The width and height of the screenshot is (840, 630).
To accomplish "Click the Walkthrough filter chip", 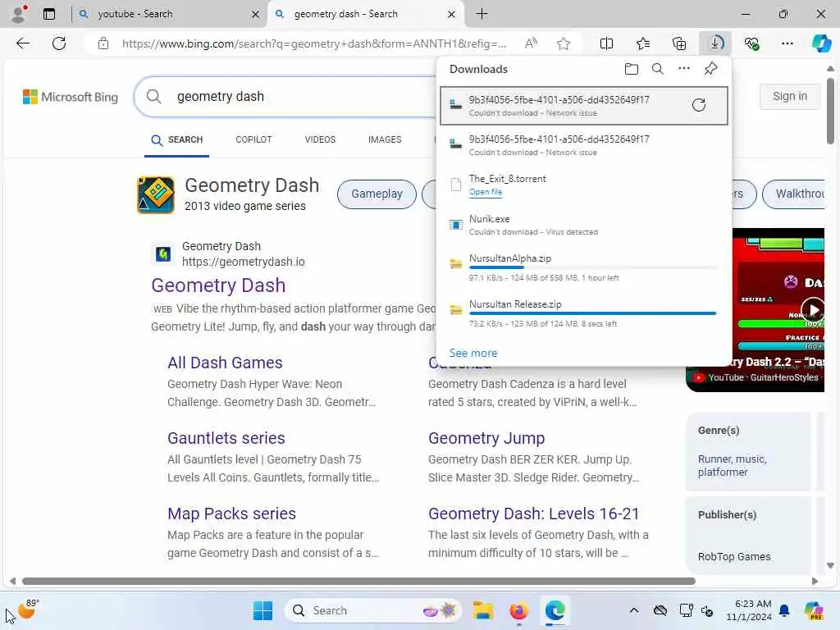I will pos(794,194).
